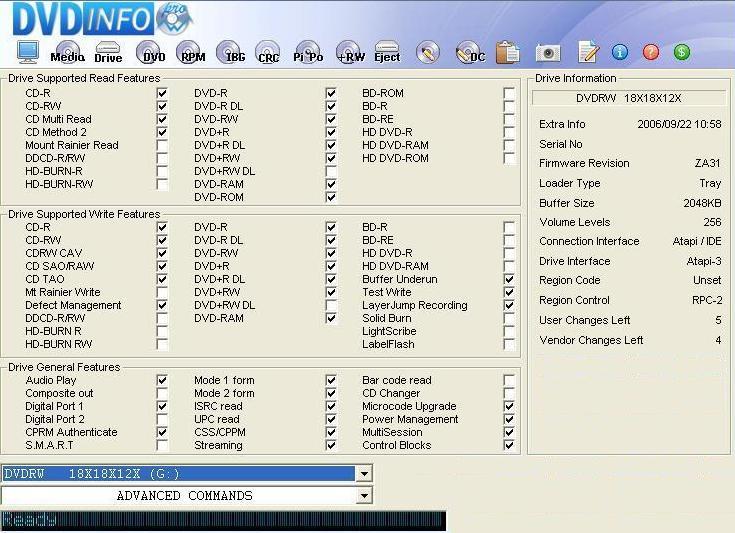Click the Unset region code value
Screen dimensions: 735x533
tap(707, 280)
